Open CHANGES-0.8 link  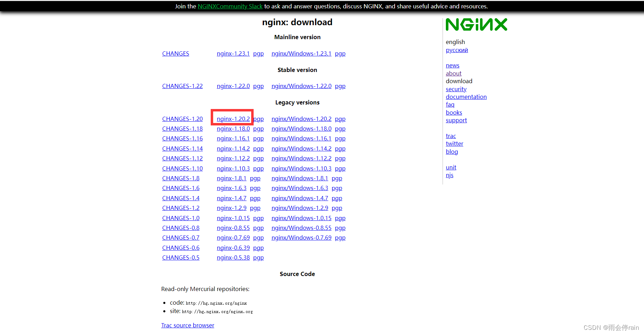pyautogui.click(x=181, y=228)
